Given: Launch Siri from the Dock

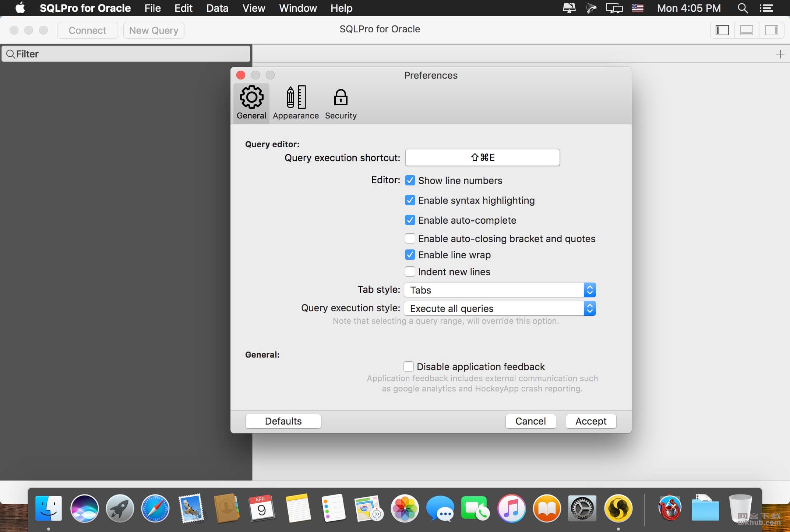Looking at the screenshot, I should click(84, 508).
